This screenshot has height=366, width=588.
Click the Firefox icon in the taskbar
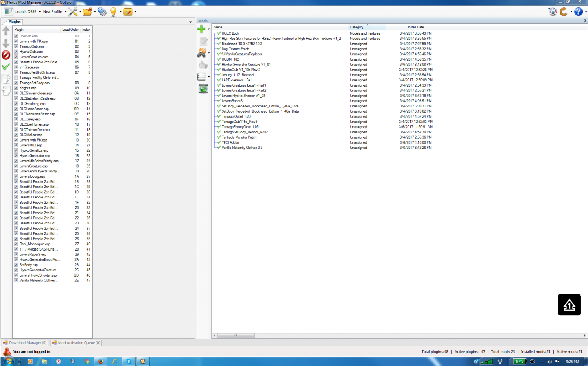pos(100,361)
